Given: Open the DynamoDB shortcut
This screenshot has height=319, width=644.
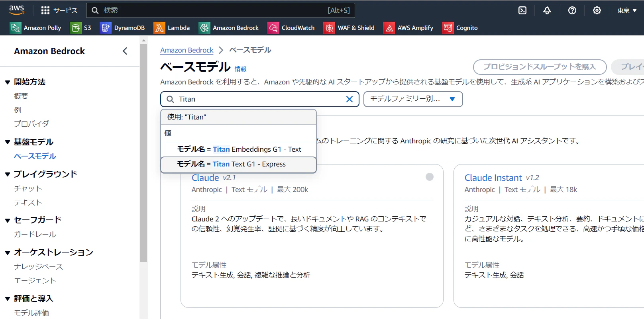Looking at the screenshot, I should click(x=122, y=28).
